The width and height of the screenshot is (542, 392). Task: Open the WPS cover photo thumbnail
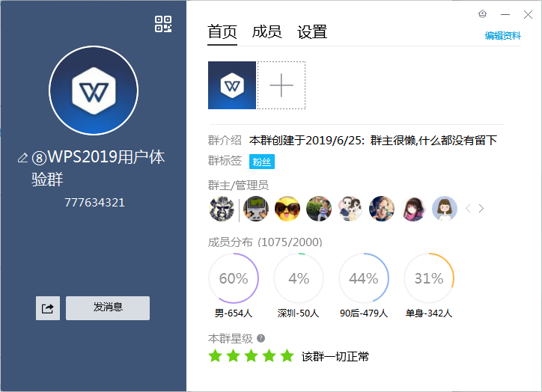[x=232, y=85]
